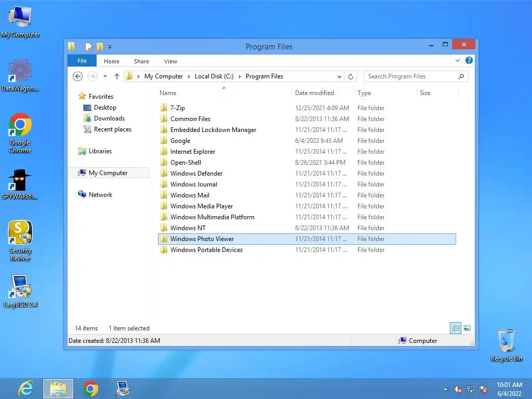
Task: Open Customize Quick Access Toolbar dropdown
Action: click(x=110, y=47)
